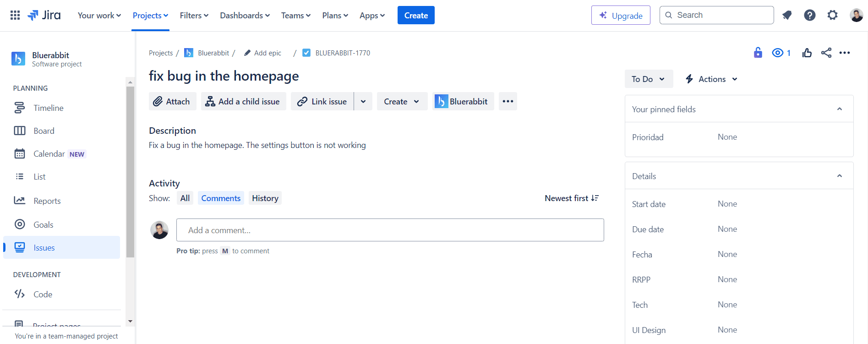This screenshot has height=344, width=868.
Task: Click the share icon
Action: click(x=826, y=53)
